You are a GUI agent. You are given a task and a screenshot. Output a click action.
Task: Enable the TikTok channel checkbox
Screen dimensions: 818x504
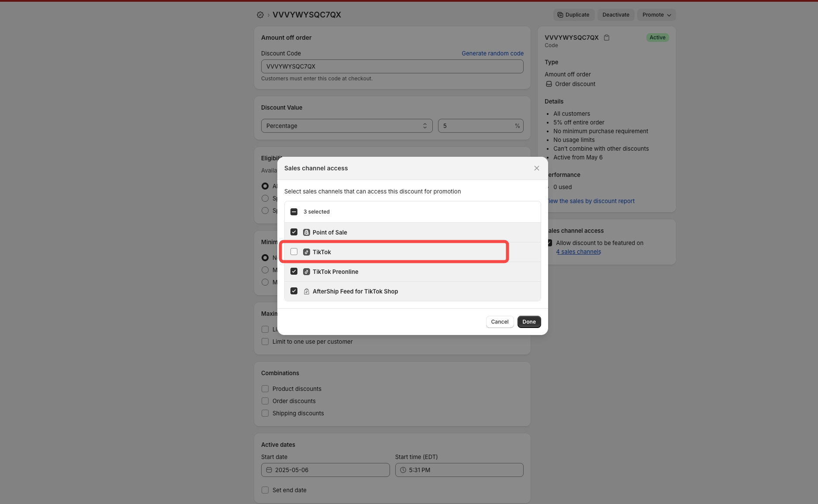294,252
